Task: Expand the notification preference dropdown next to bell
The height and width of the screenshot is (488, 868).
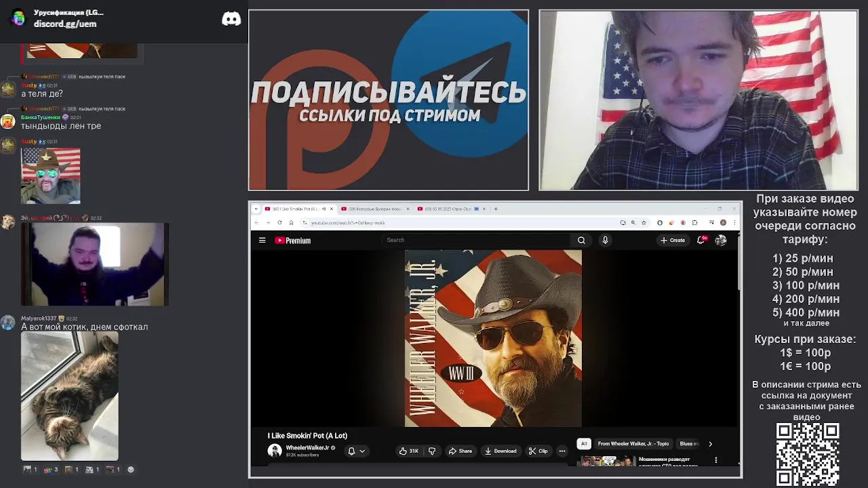Action: coord(362,451)
